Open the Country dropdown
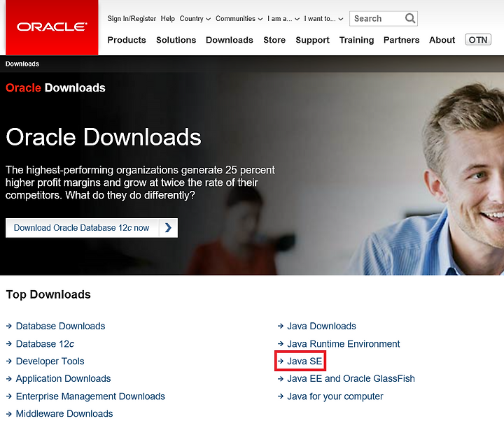The width and height of the screenshot is (504, 430). (x=195, y=19)
